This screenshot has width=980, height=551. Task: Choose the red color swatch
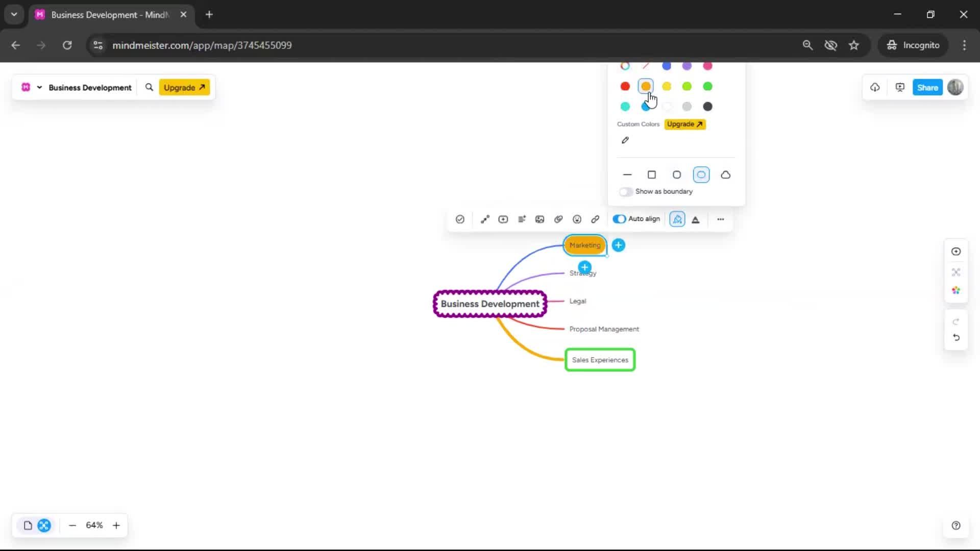(x=625, y=86)
